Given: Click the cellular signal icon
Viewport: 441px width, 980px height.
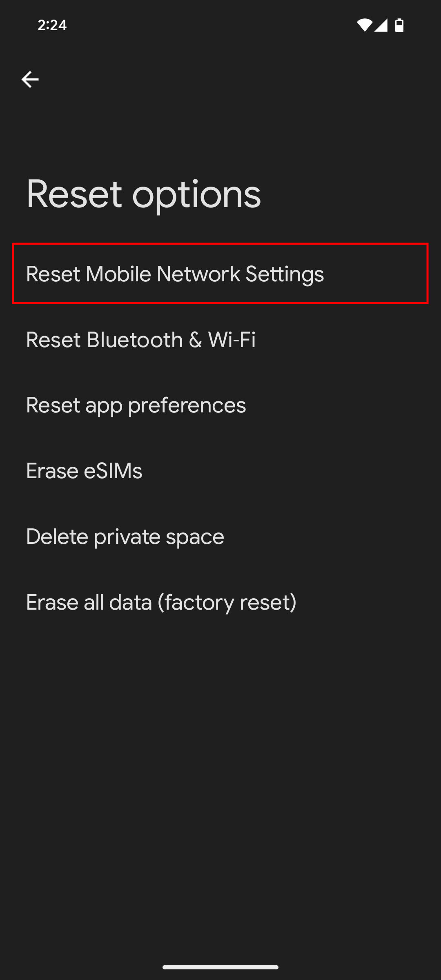Looking at the screenshot, I should pyautogui.click(x=382, y=25).
